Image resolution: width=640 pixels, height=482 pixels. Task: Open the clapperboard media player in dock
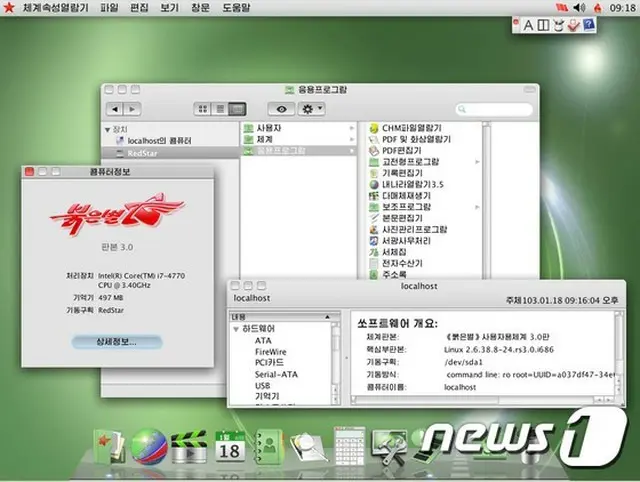tap(189, 447)
